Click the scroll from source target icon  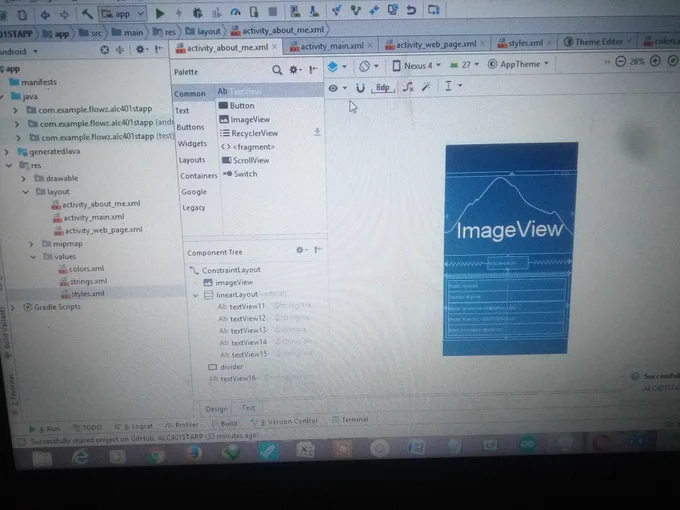pyautogui.click(x=105, y=50)
